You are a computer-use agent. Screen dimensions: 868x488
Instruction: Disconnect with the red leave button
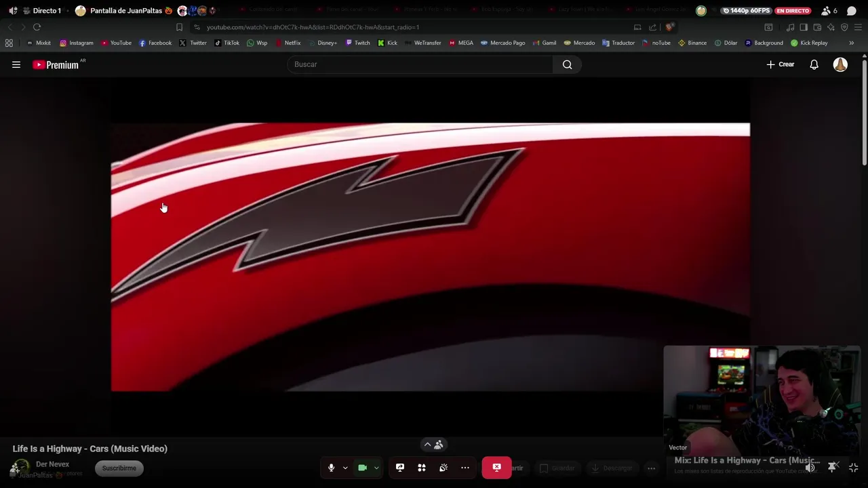point(496,468)
